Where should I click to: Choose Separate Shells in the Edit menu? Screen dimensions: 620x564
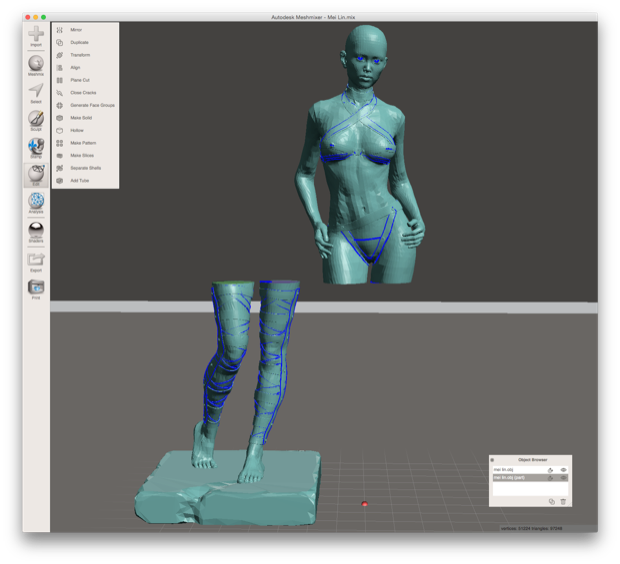pos(85,168)
